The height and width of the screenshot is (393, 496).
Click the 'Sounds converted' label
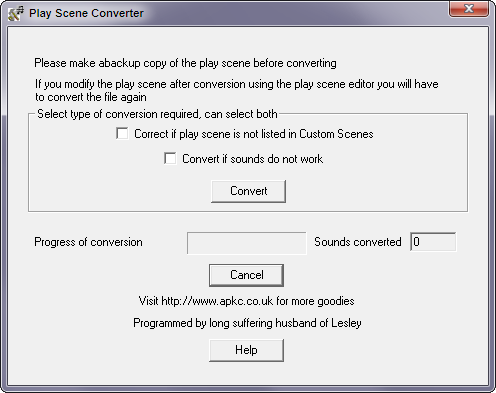[358, 242]
